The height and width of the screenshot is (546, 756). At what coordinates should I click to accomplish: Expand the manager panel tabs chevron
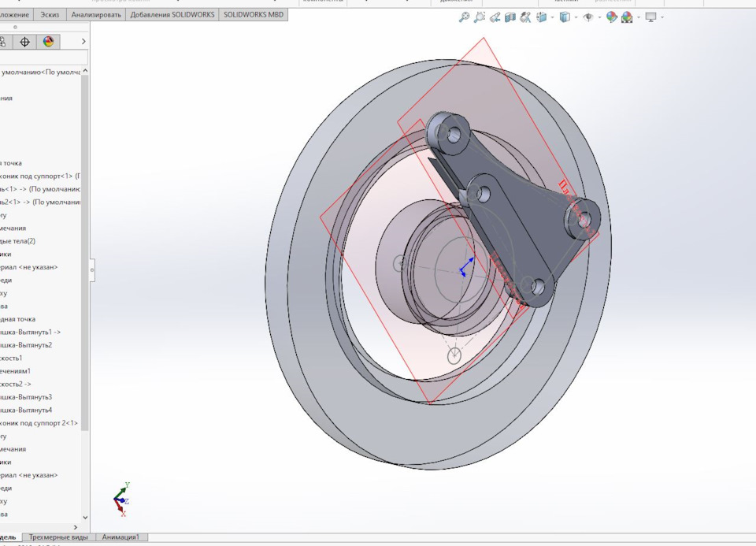point(83,42)
